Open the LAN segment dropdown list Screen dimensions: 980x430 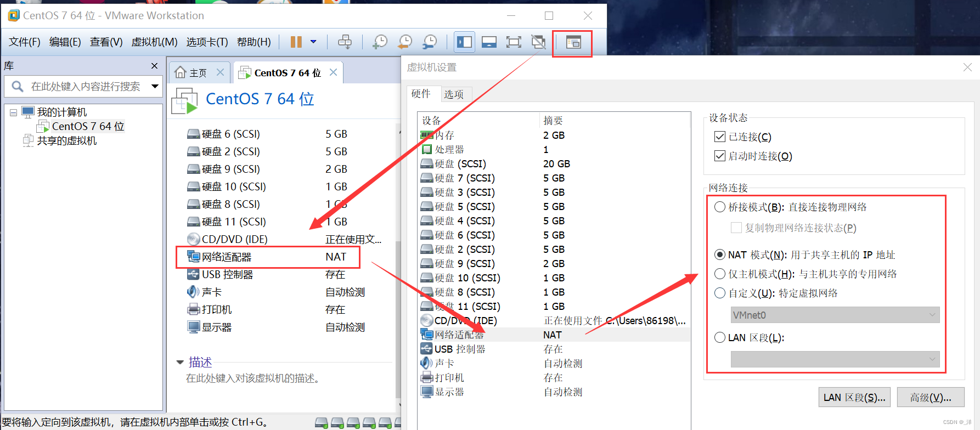(835, 359)
